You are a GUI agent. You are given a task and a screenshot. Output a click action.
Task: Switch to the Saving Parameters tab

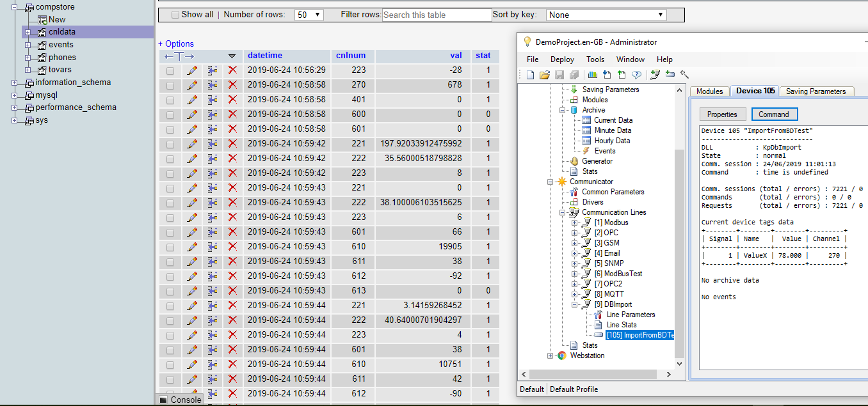(816, 91)
